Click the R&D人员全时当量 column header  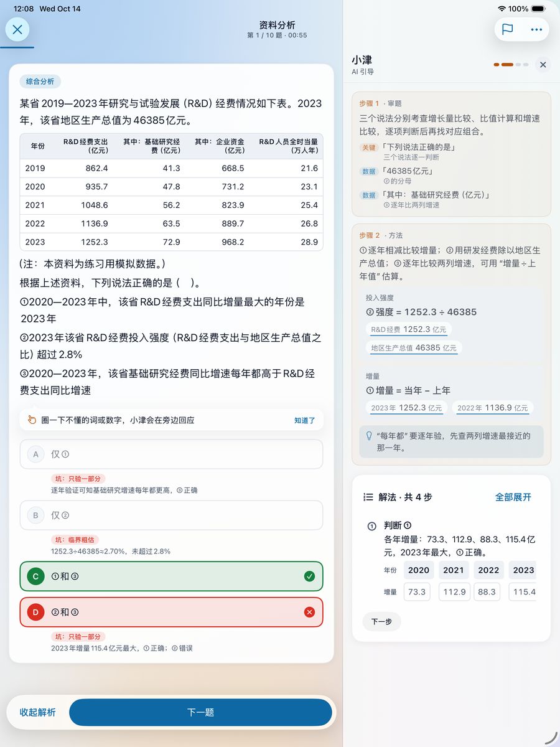point(288,146)
